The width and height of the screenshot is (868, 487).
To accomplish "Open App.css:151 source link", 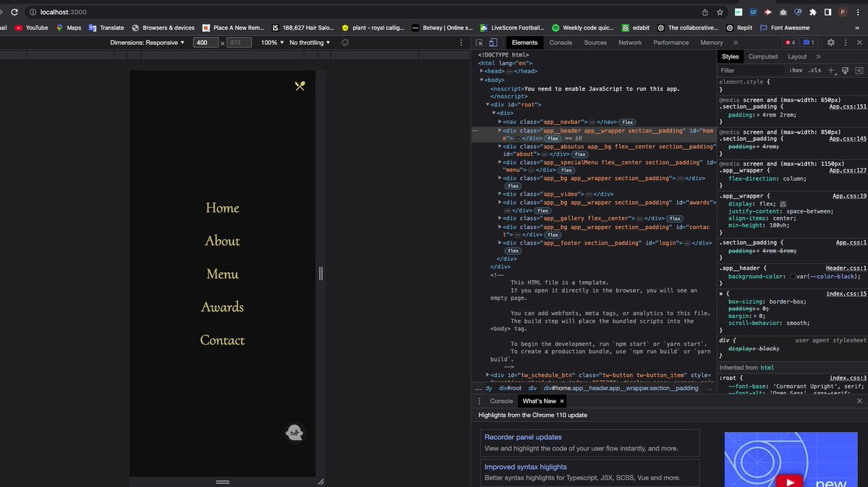I will (x=848, y=106).
